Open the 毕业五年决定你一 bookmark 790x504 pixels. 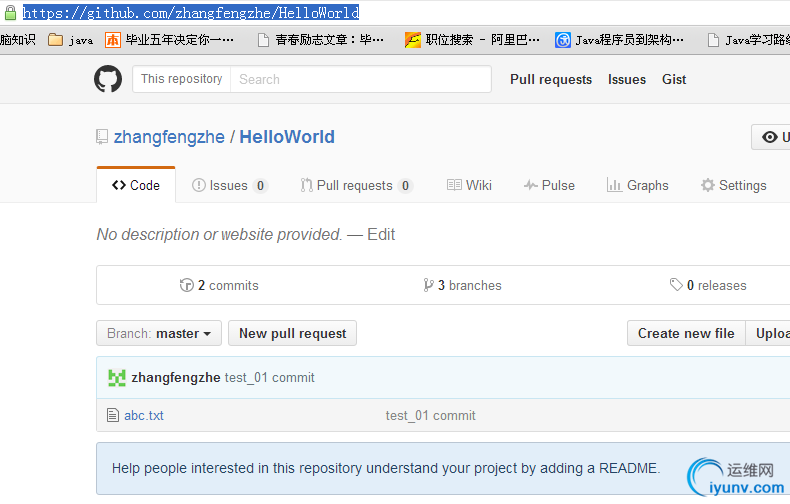[169, 40]
